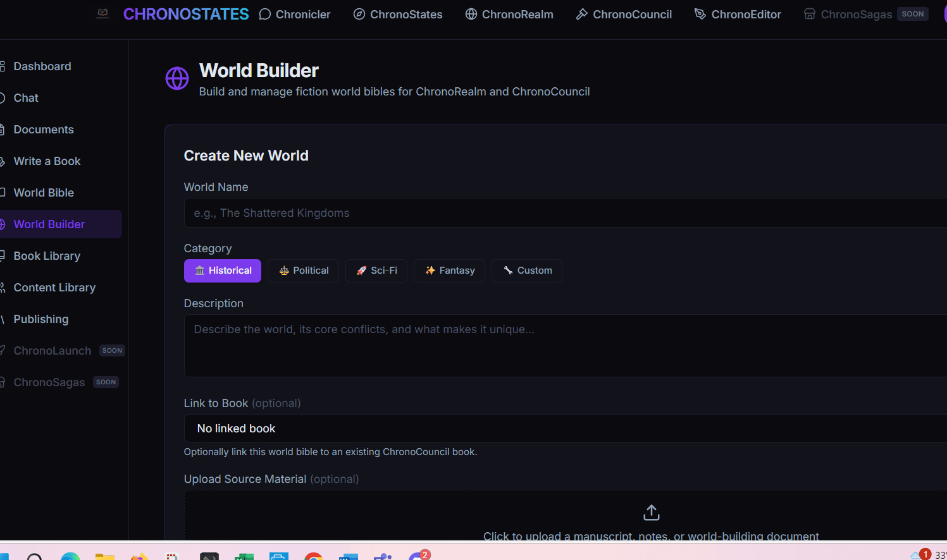Click the World Builder globe icon in header
Screen dimensions: 947x560
(x=177, y=79)
